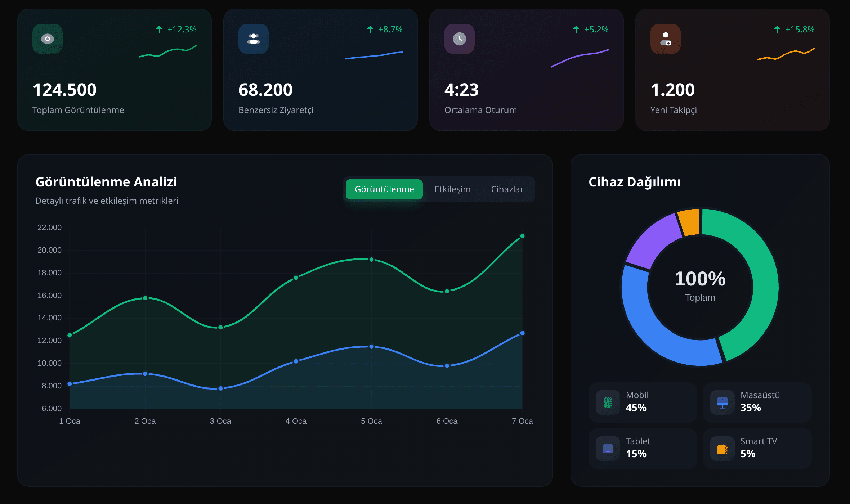Click the Mobil phone icon in legend

click(608, 402)
